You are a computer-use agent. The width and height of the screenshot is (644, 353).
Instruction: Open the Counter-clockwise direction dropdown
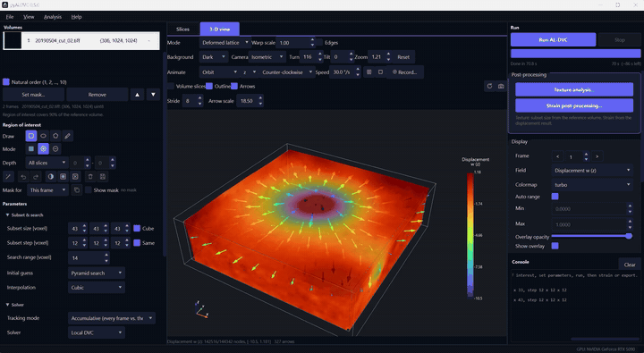point(287,72)
